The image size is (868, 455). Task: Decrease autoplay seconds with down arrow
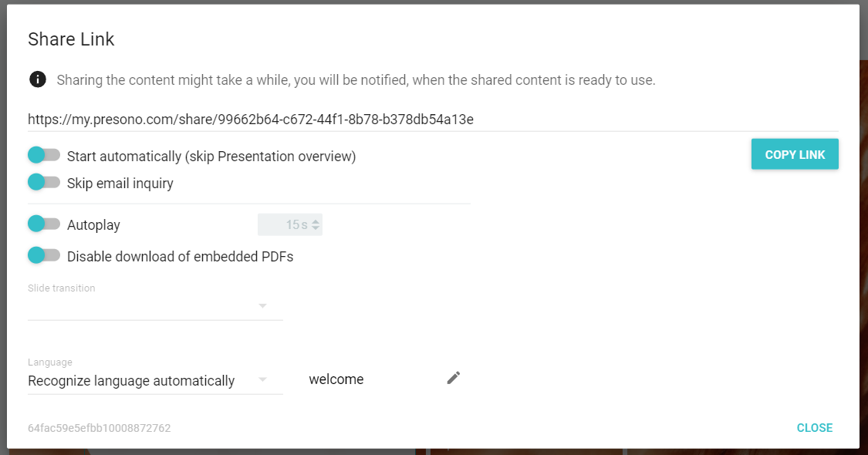(316, 228)
